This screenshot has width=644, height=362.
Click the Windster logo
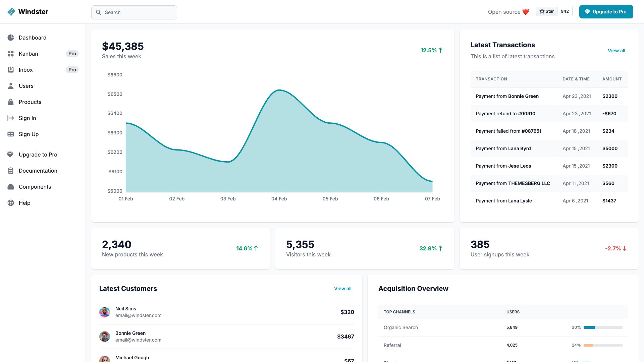28,11
